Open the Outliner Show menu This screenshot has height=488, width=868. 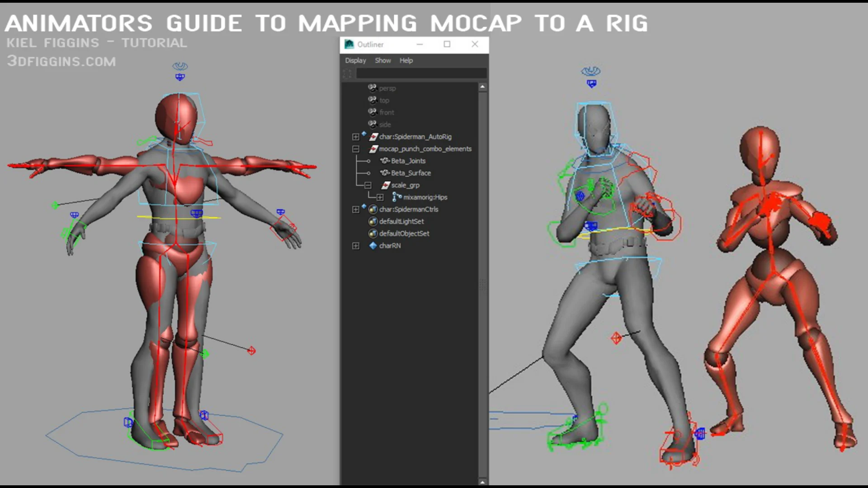tap(382, 61)
